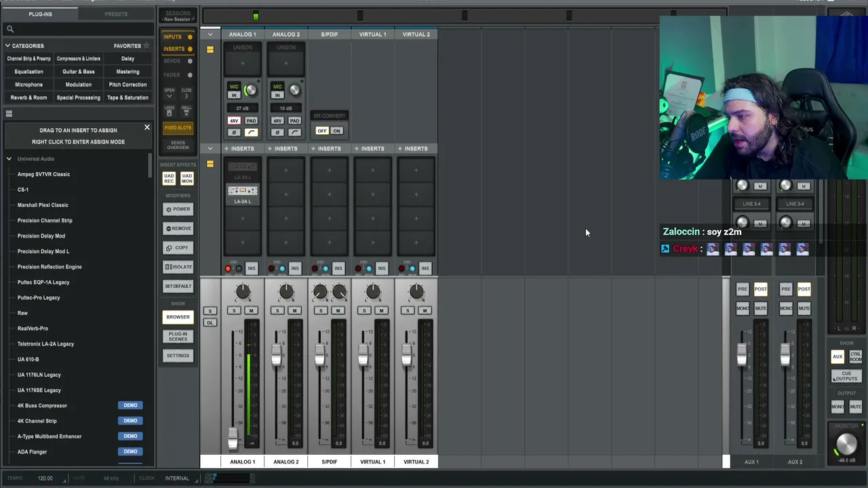
Task: Click the Monitor level knob
Action: (846, 445)
